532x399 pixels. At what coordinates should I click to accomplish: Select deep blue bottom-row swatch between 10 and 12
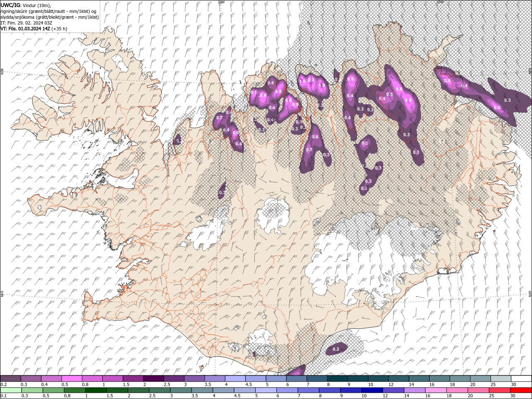(x=372, y=390)
